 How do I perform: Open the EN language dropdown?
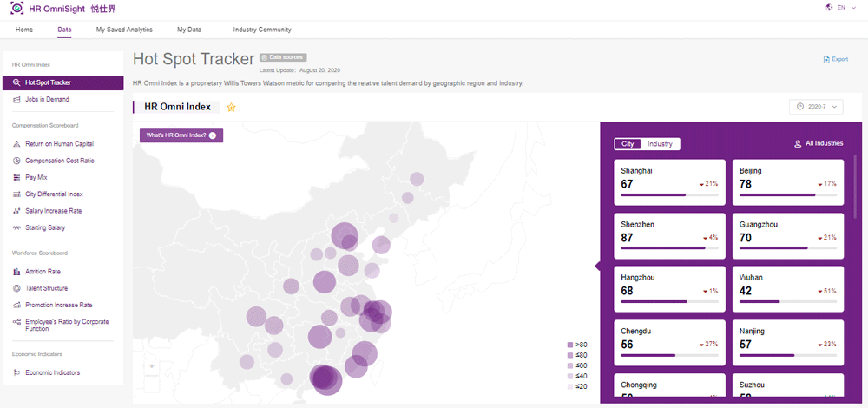point(845,7)
